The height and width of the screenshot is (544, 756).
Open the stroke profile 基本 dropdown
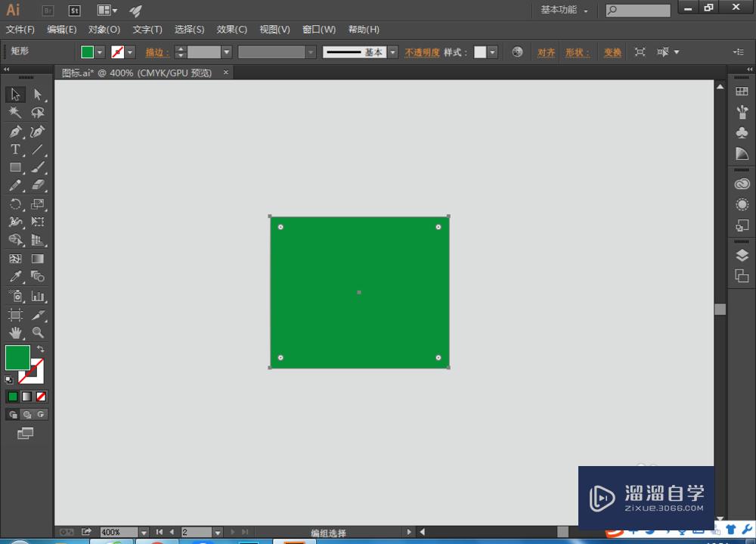pos(393,52)
